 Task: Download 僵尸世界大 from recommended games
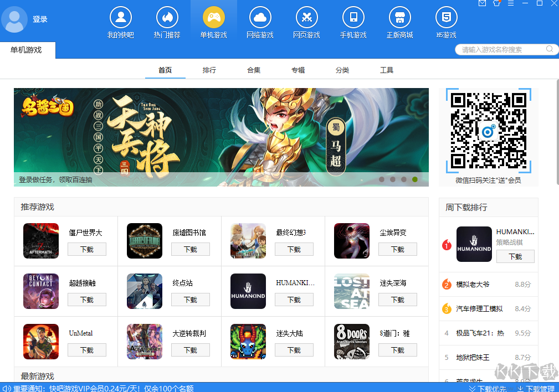point(87,249)
